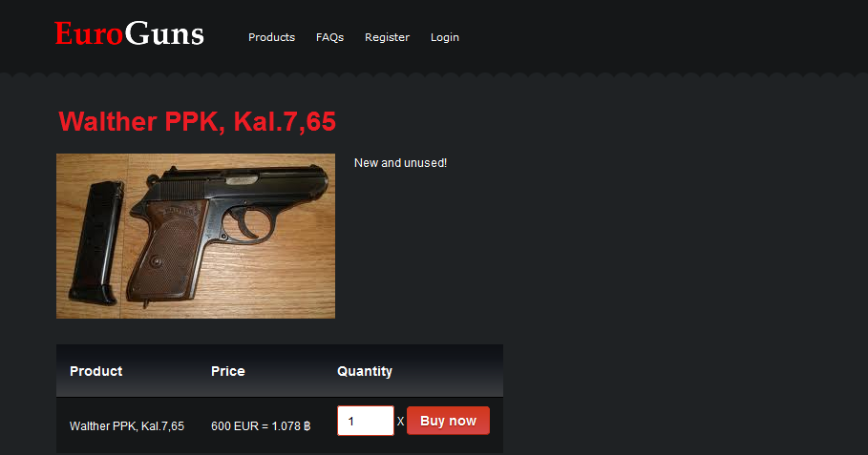Click the Quantity column header
Image resolution: width=868 pixels, height=455 pixels.
[364, 371]
